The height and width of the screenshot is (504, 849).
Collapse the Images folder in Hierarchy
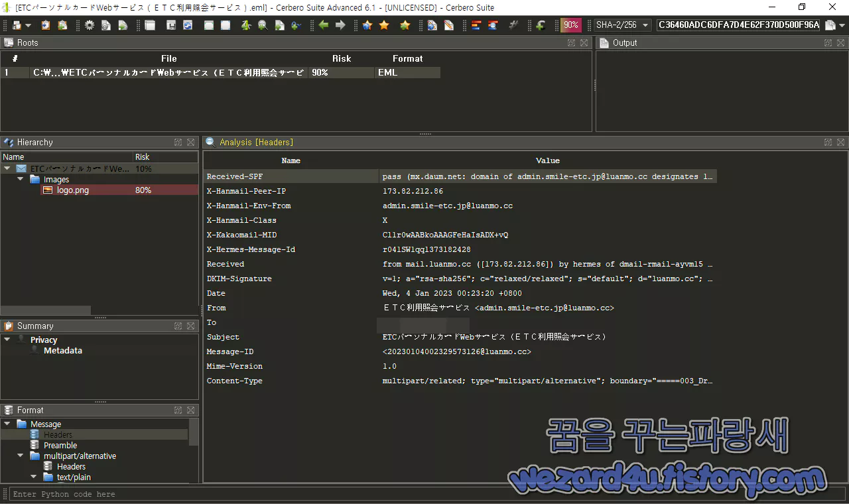pyautogui.click(x=21, y=179)
